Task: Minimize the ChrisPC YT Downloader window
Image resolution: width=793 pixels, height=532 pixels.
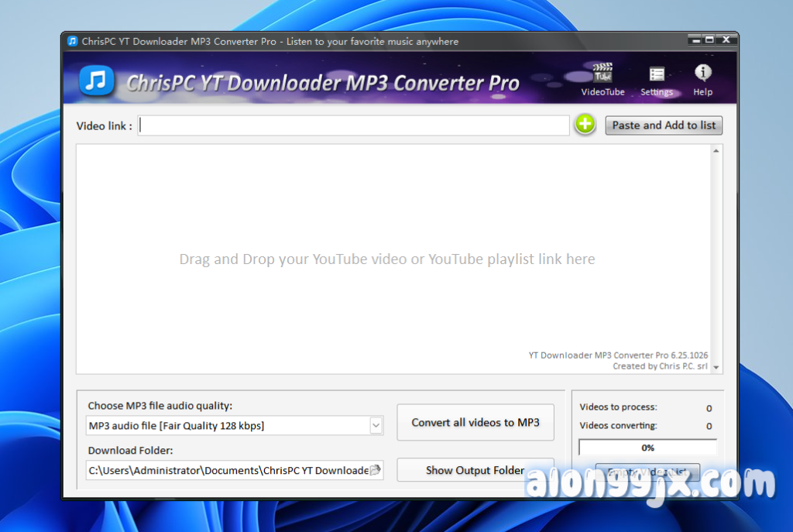Action: [x=694, y=40]
